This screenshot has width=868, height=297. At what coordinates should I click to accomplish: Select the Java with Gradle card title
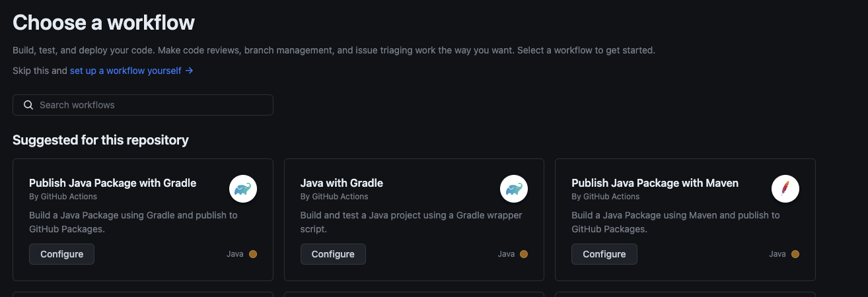(x=342, y=183)
